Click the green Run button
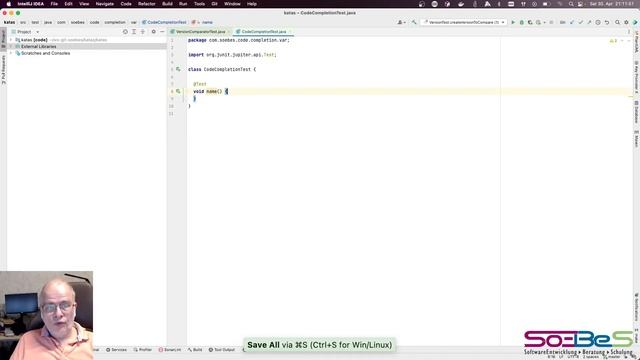 pyautogui.click(x=513, y=22)
